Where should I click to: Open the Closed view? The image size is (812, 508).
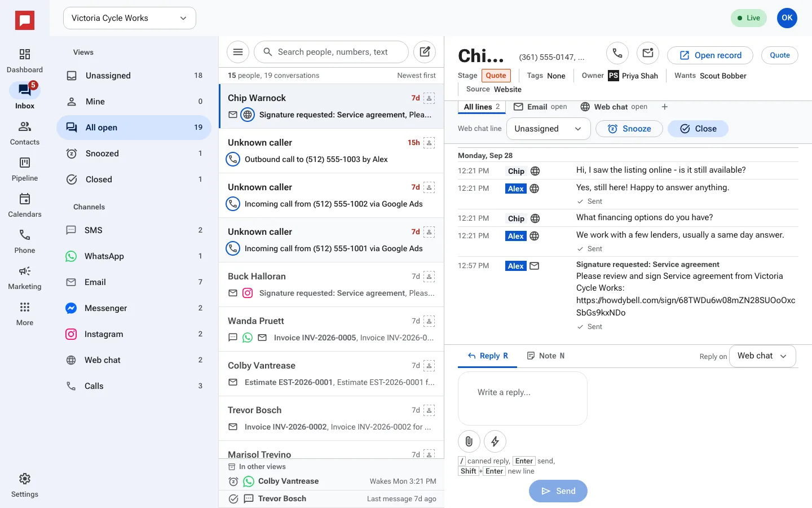coord(134,179)
